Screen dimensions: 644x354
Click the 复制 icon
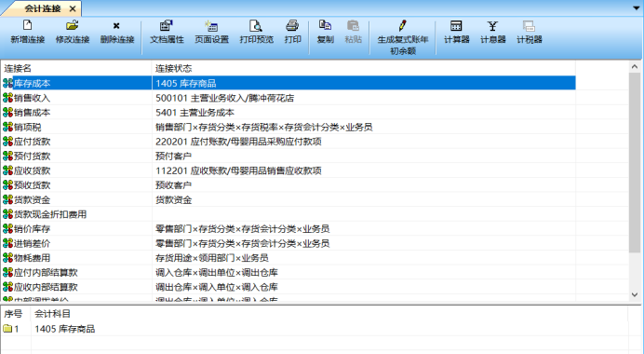coord(326,25)
